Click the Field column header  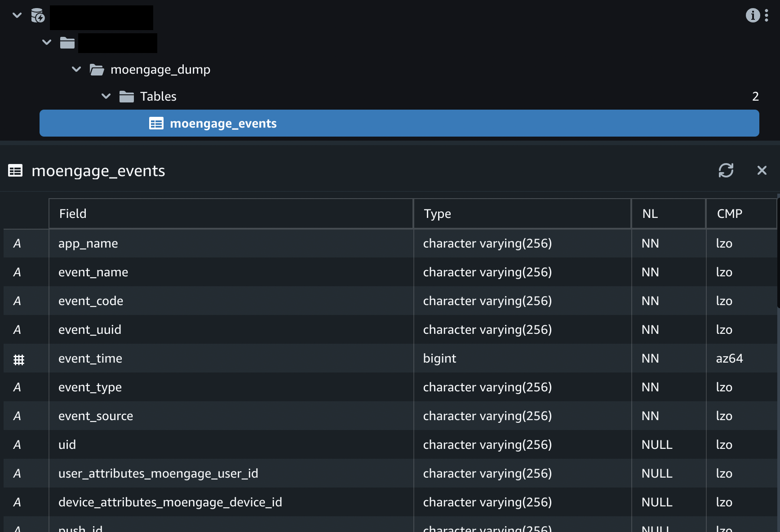73,213
